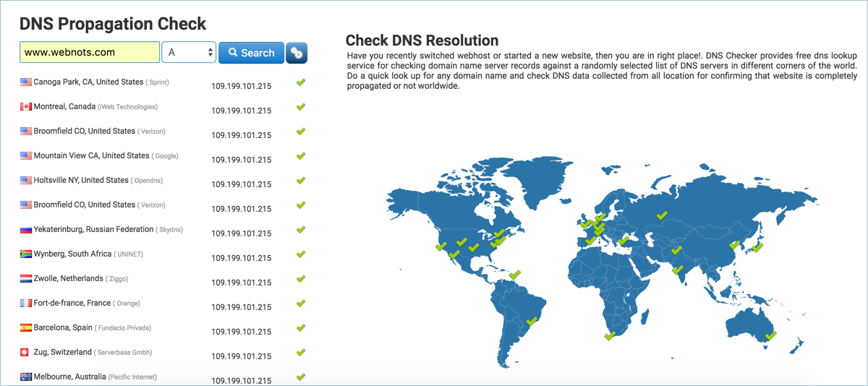
Task: Click the Netherlands flag beside Zwolle
Action: click(26, 279)
